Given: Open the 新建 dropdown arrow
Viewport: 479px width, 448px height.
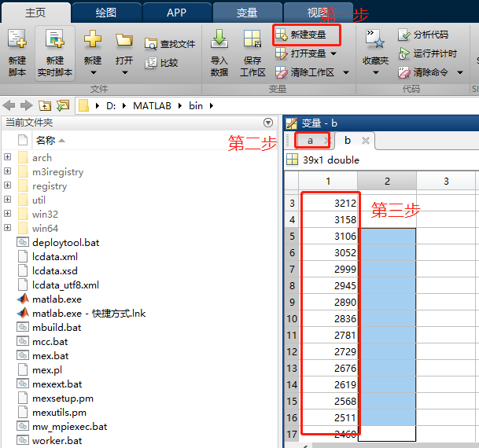Looking at the screenshot, I should [94, 72].
